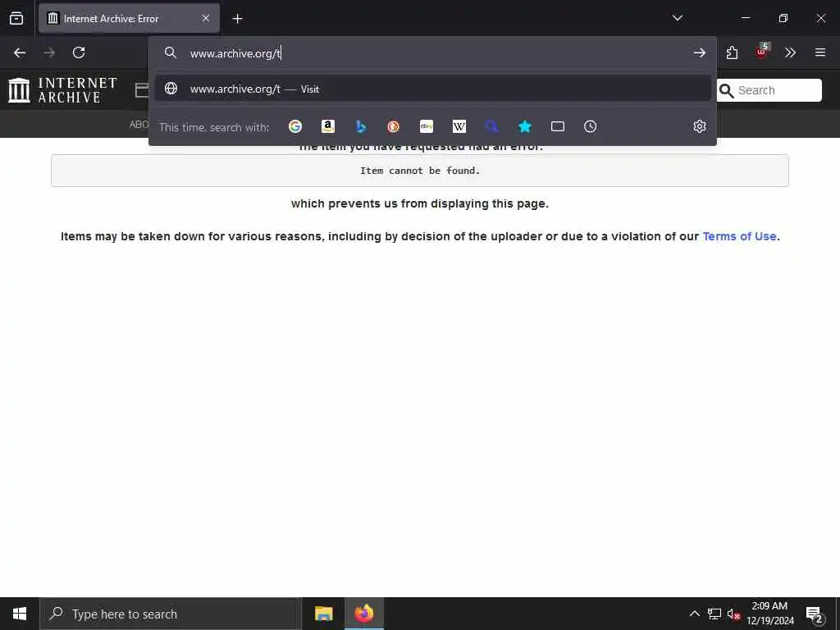Click the 'Item cannot be found.' message
840x630 pixels.
(420, 171)
